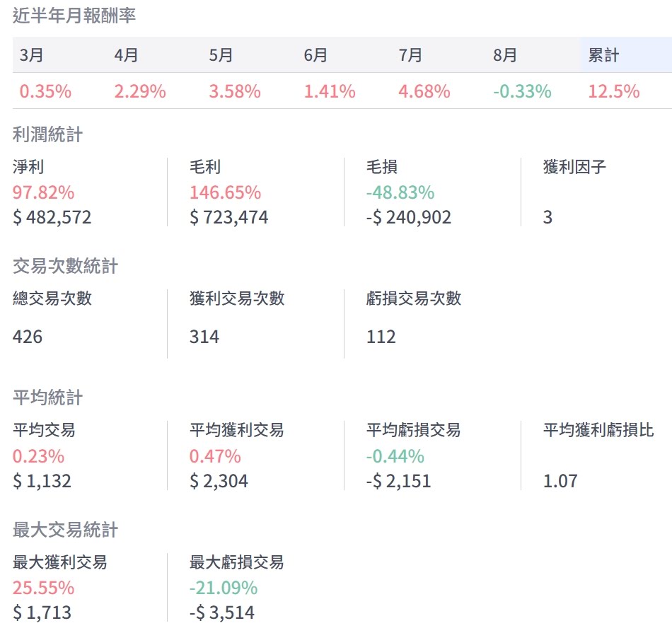Click the 5月 column header

221,55
